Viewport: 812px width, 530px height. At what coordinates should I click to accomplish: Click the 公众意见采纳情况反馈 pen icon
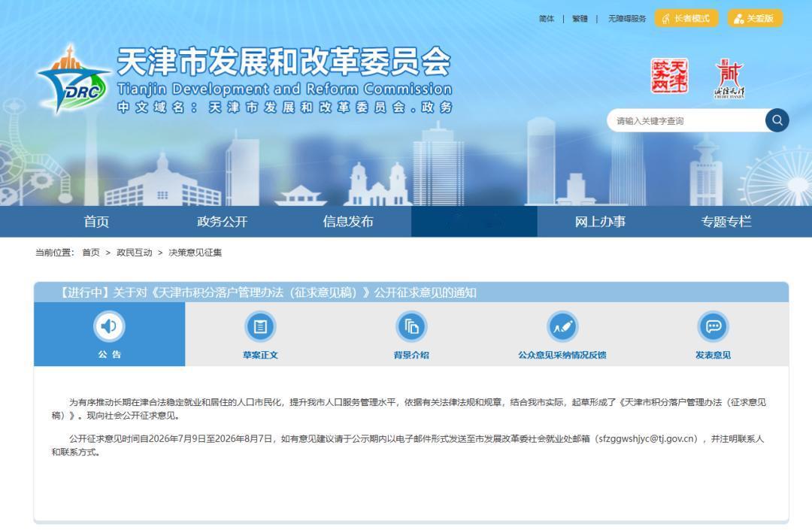tap(562, 326)
